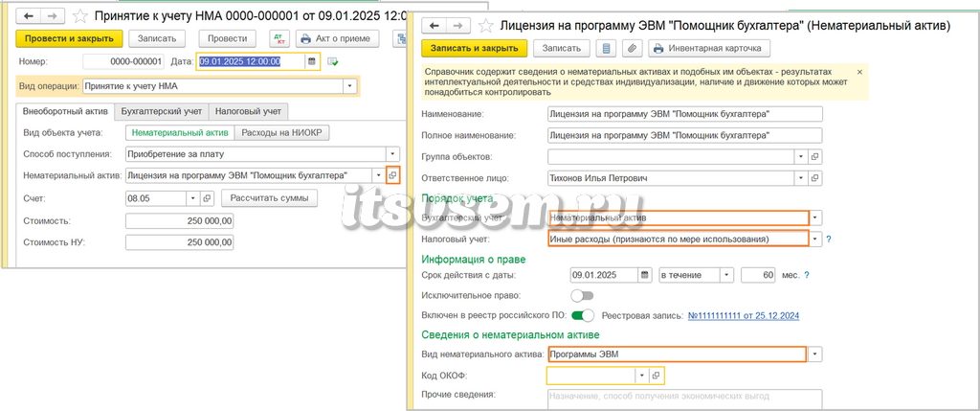980x411 pixels.
Task: Expand Группа объектов dropdown
Action: point(801,156)
